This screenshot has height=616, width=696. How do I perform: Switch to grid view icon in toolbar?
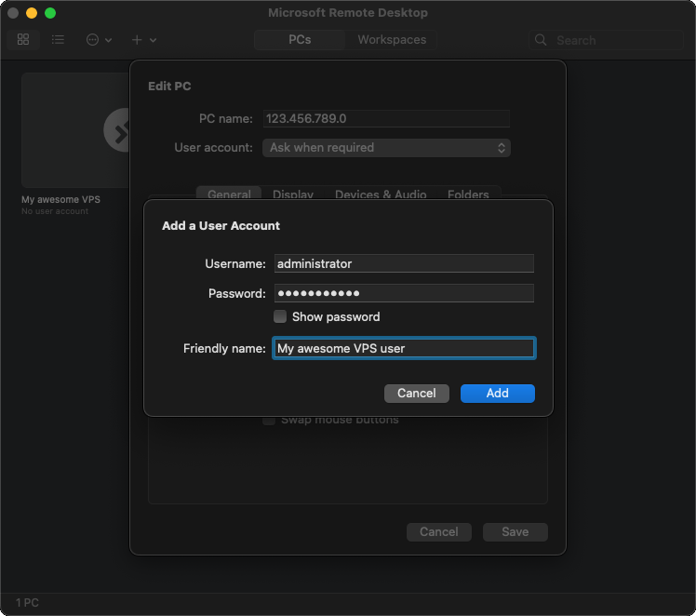tap(23, 40)
